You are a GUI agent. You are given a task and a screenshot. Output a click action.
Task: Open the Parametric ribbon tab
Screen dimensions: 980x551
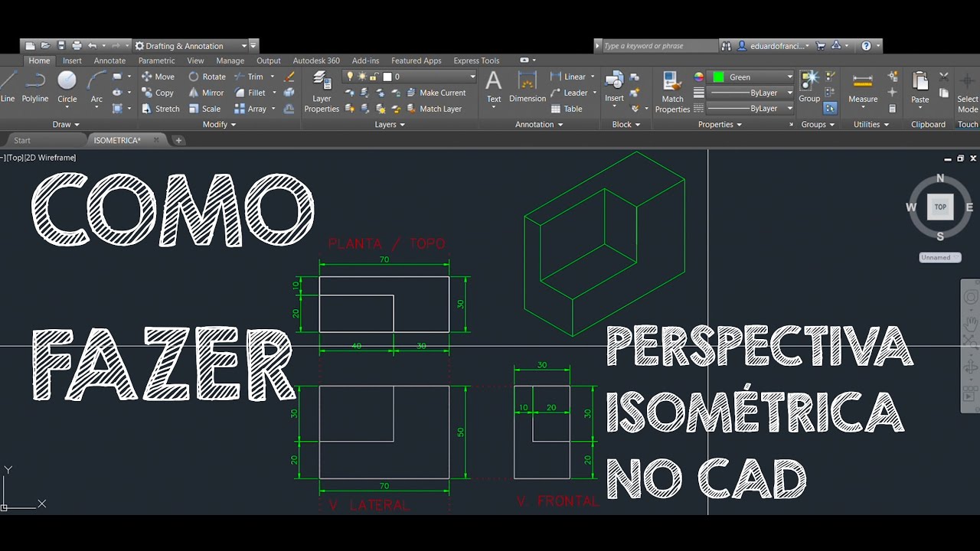tap(156, 60)
